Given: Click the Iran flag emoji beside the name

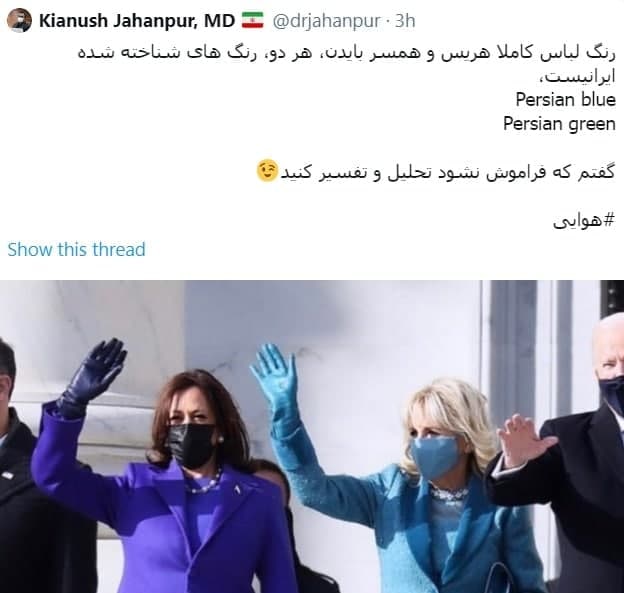Looking at the screenshot, I should (253, 20).
